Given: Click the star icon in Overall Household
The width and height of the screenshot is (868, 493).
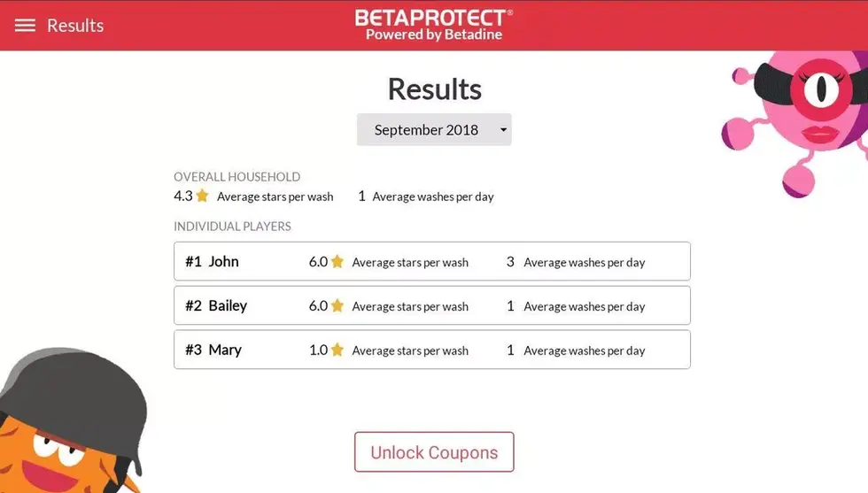Looking at the screenshot, I should coord(203,196).
